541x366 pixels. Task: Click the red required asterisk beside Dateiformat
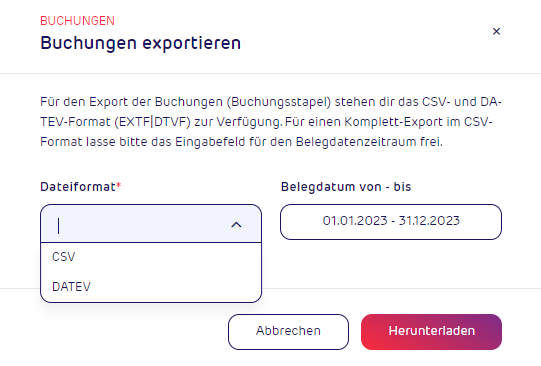click(118, 185)
